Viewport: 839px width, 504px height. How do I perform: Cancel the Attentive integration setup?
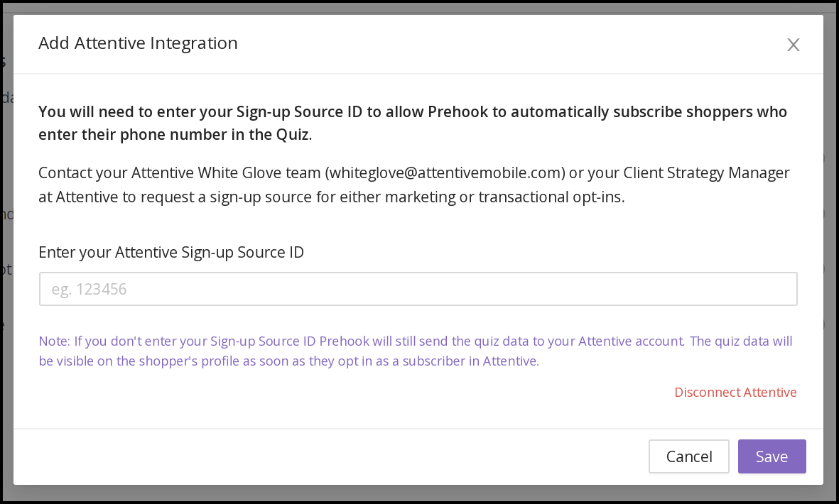coord(688,456)
